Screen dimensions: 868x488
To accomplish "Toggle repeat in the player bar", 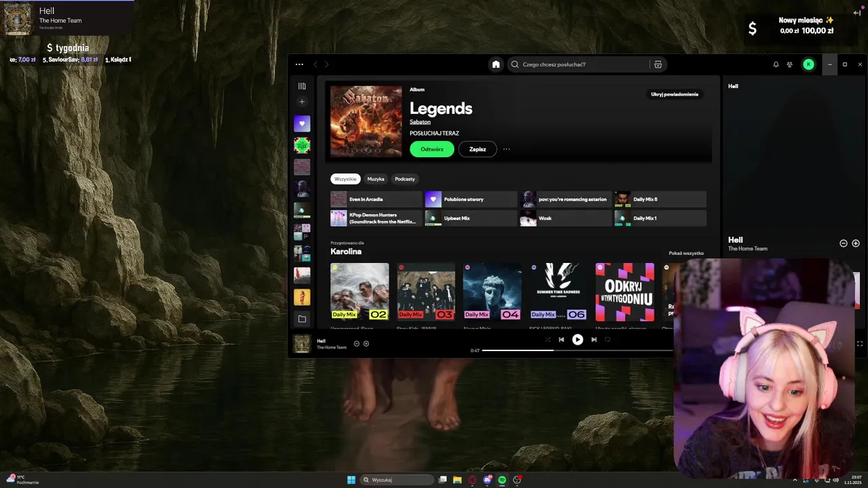I will tap(608, 340).
